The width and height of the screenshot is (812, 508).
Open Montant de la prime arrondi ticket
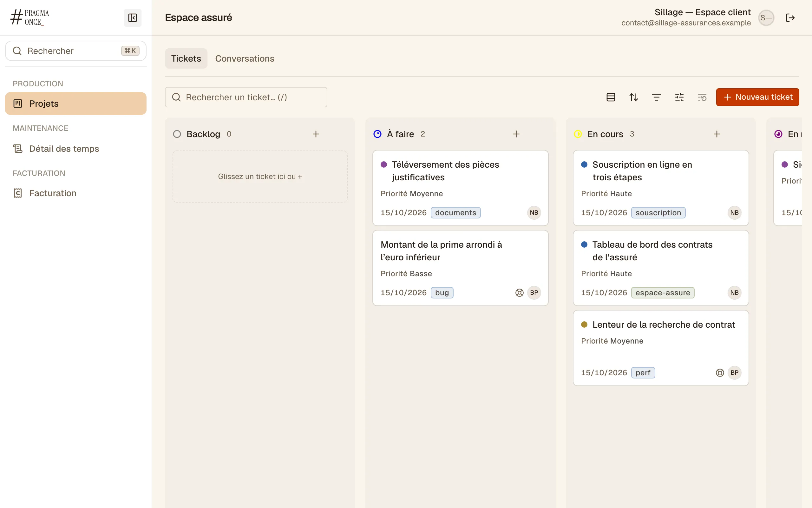(460, 268)
